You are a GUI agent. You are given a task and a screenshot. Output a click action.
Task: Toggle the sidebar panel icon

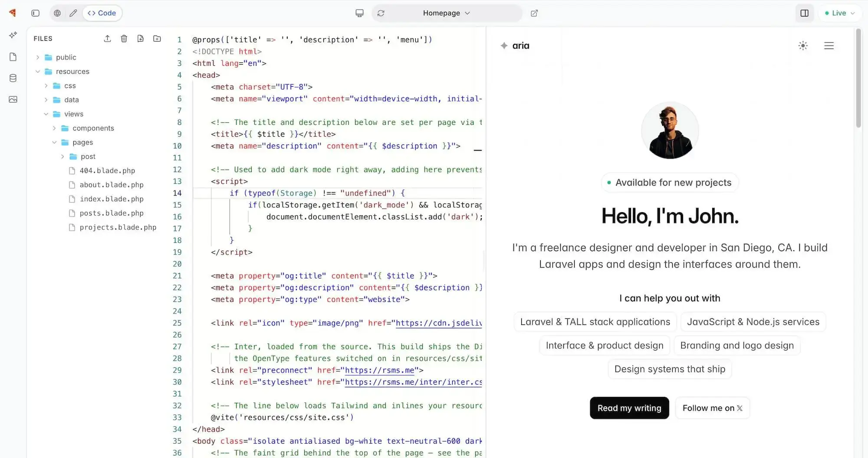(36, 13)
